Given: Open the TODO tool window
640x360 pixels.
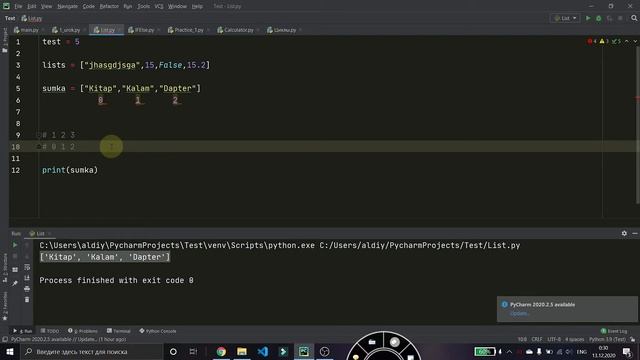Looking at the screenshot, I should pyautogui.click(x=50, y=331).
